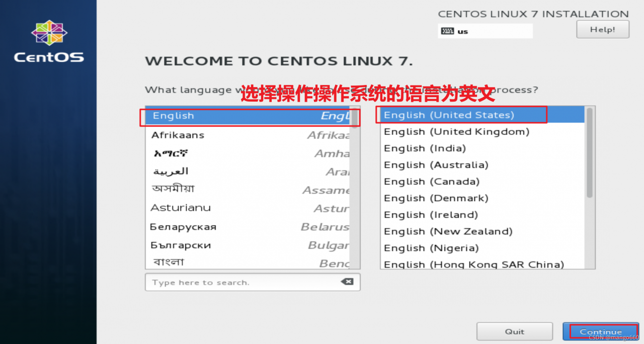Open the Help! panel
Viewport: 644px width, 344px height.
pyautogui.click(x=602, y=29)
